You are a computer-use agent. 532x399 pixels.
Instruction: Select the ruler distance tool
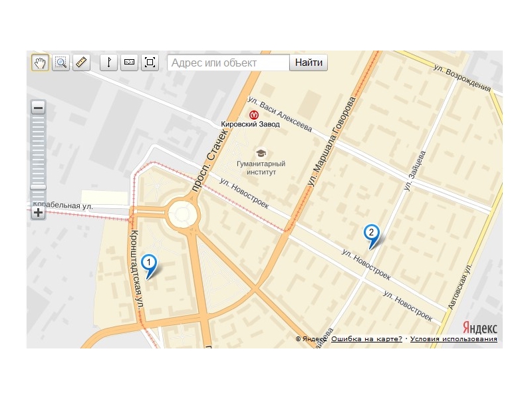(81, 63)
